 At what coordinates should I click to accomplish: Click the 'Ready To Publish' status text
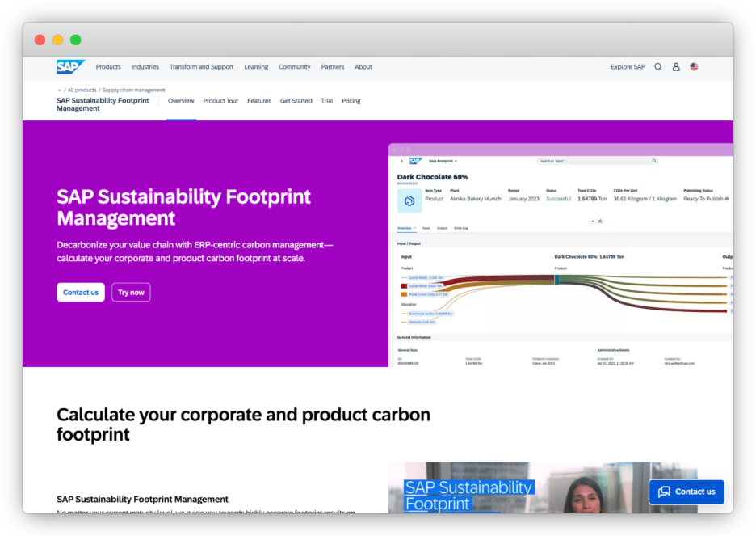coord(703,199)
